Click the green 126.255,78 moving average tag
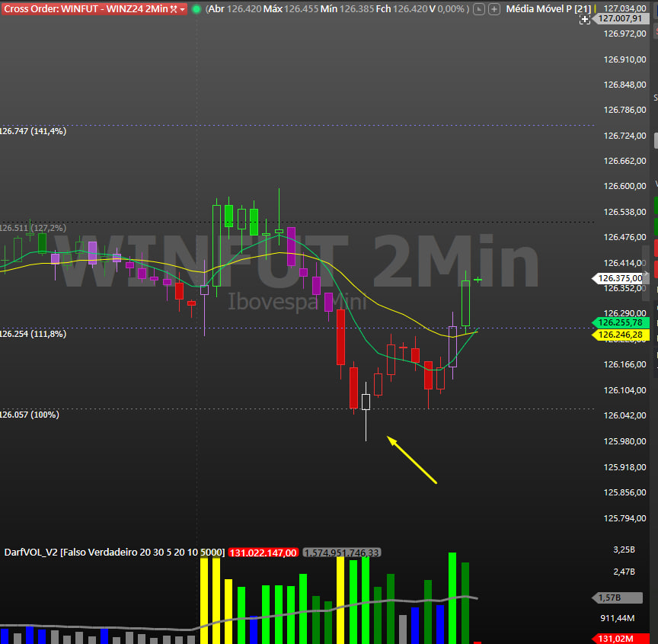Image resolution: width=658 pixels, height=644 pixels. point(620,322)
